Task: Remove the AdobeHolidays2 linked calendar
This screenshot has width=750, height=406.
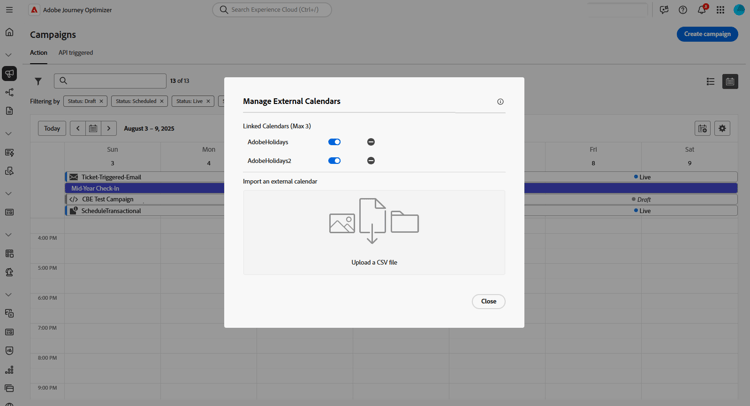Action: pyautogui.click(x=371, y=161)
